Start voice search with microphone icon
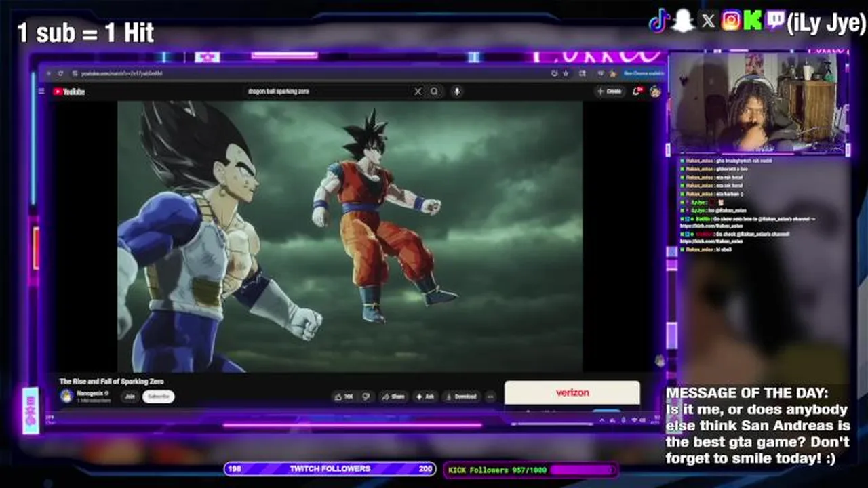The height and width of the screenshot is (488, 868). 457,91
